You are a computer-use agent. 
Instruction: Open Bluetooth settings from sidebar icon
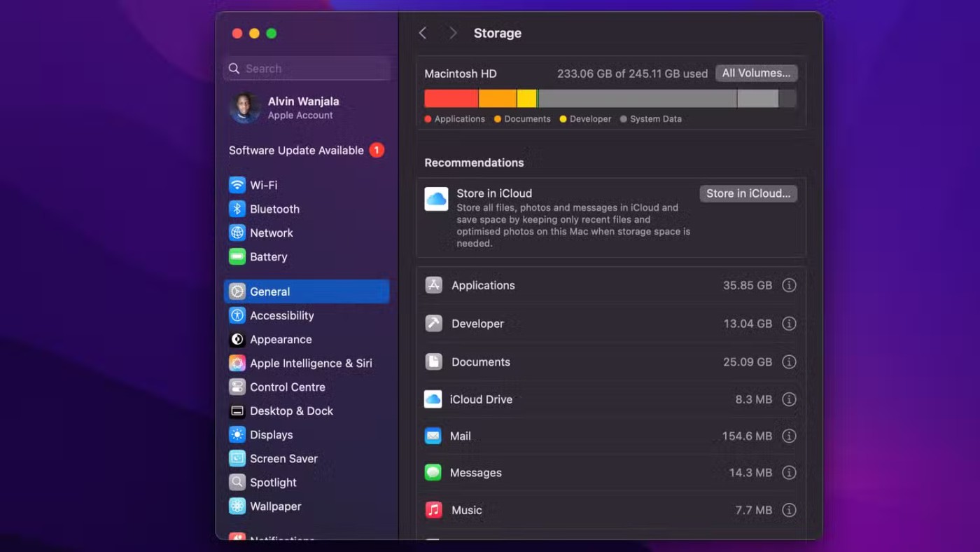point(237,209)
